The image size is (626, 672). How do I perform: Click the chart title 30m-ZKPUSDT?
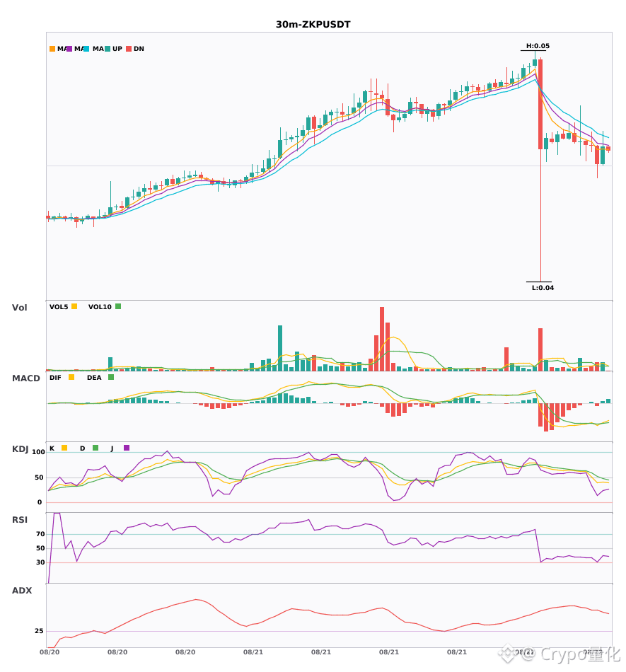(x=313, y=25)
